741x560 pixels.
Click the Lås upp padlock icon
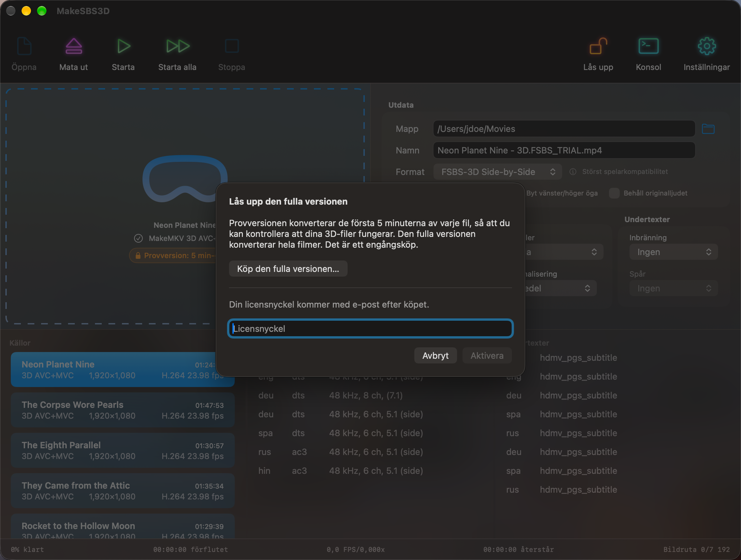pos(598,46)
